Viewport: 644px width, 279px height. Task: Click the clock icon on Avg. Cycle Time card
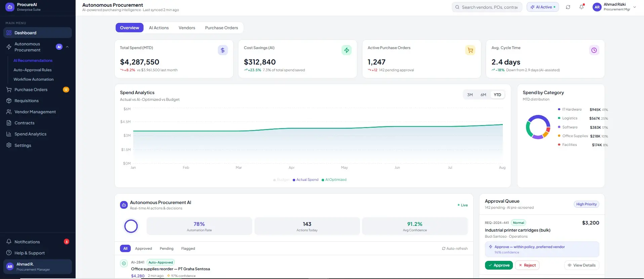coord(594,50)
